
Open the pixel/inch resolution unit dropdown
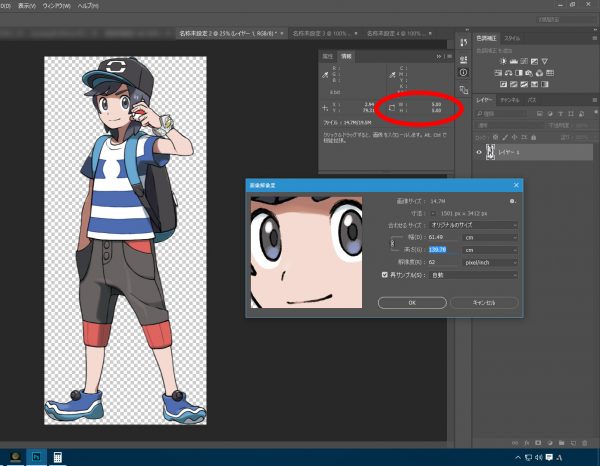click(490, 262)
